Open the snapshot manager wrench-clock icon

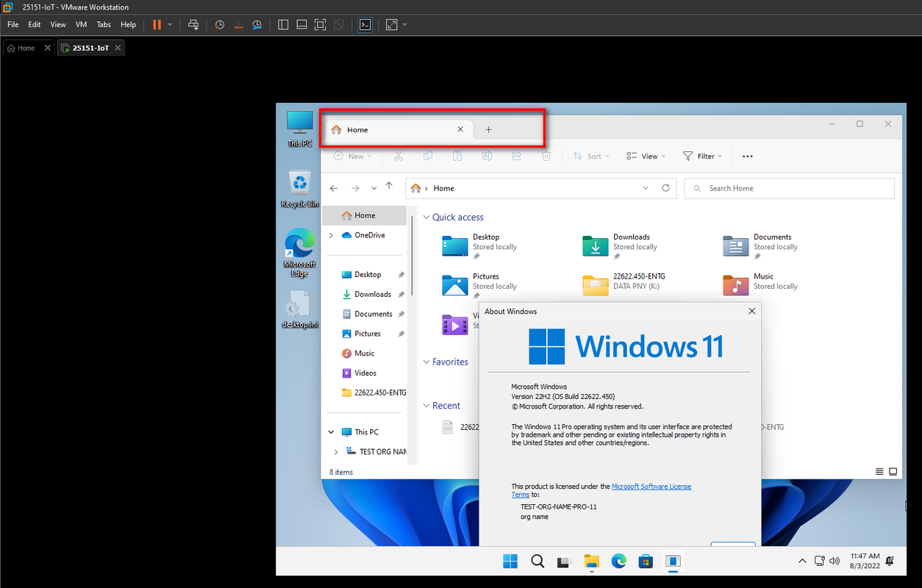click(257, 24)
